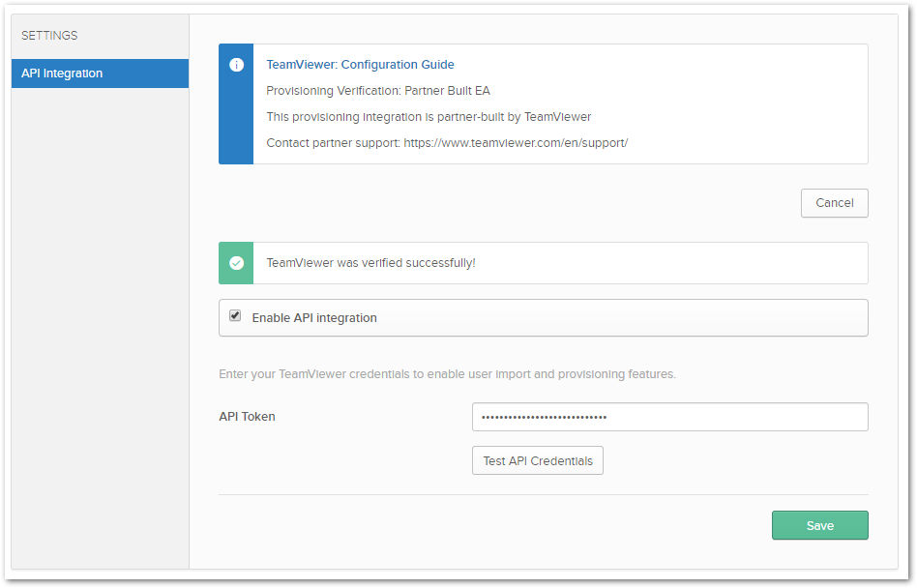Viewport: 917px width, 588px height.
Task: Click the Test API Credentials button
Action: [538, 460]
